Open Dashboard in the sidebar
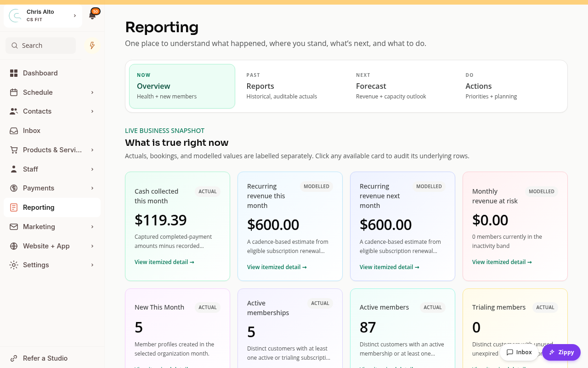Image resolution: width=588 pixels, height=368 pixels. 52,73
